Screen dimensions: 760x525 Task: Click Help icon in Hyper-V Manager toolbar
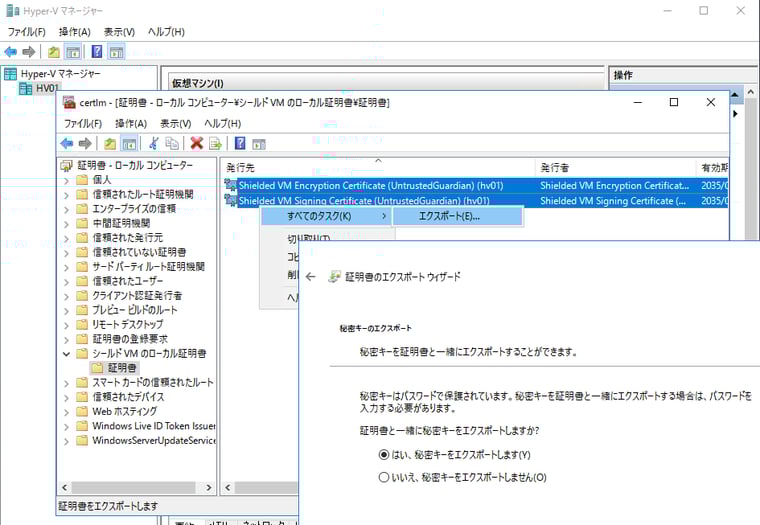pos(97,51)
